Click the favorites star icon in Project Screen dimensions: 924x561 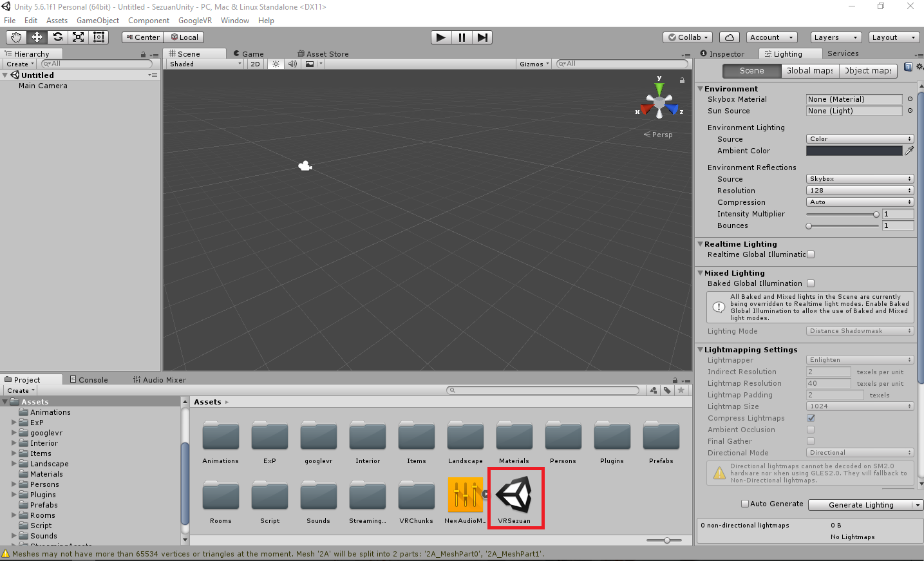[681, 390]
